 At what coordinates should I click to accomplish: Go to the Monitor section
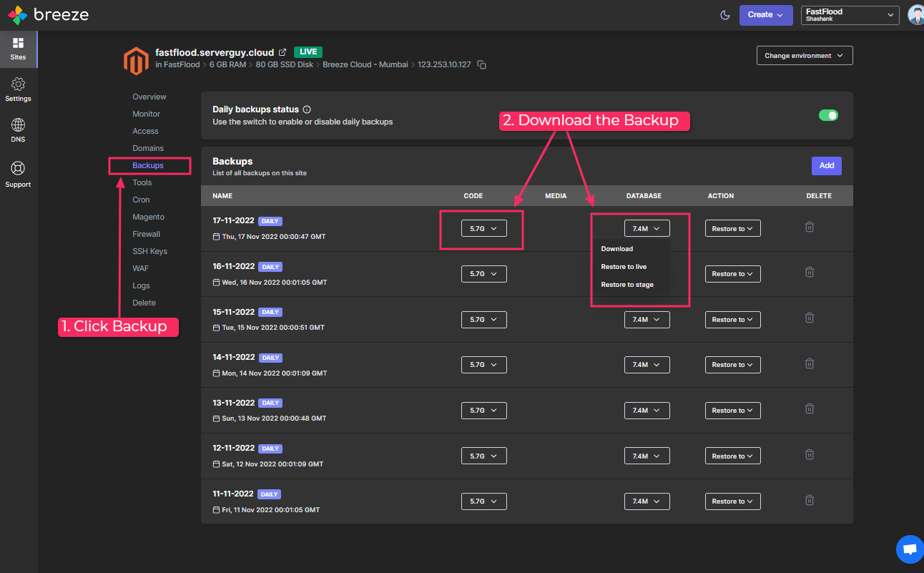coord(147,114)
